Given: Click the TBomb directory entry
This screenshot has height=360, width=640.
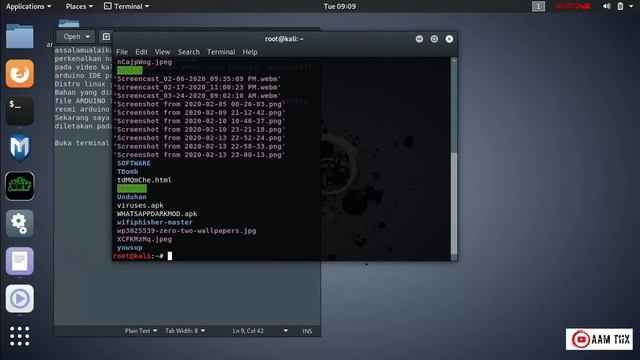Looking at the screenshot, I should click(127, 171).
